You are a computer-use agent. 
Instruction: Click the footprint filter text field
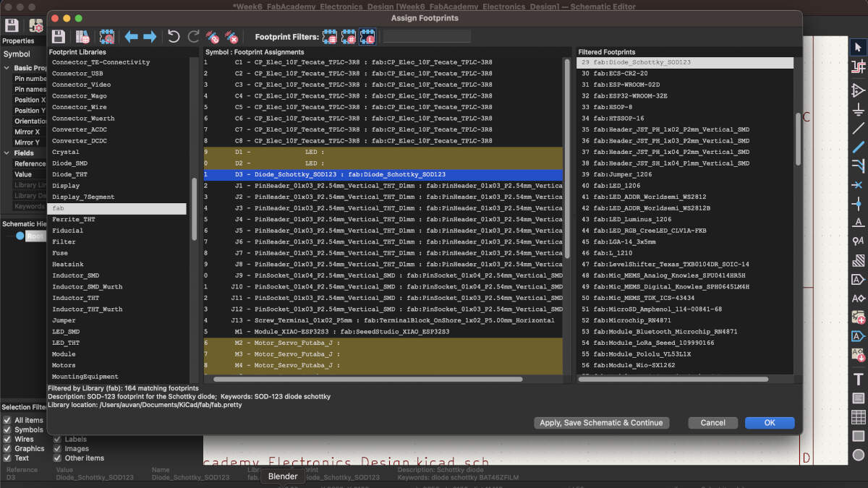(x=427, y=36)
